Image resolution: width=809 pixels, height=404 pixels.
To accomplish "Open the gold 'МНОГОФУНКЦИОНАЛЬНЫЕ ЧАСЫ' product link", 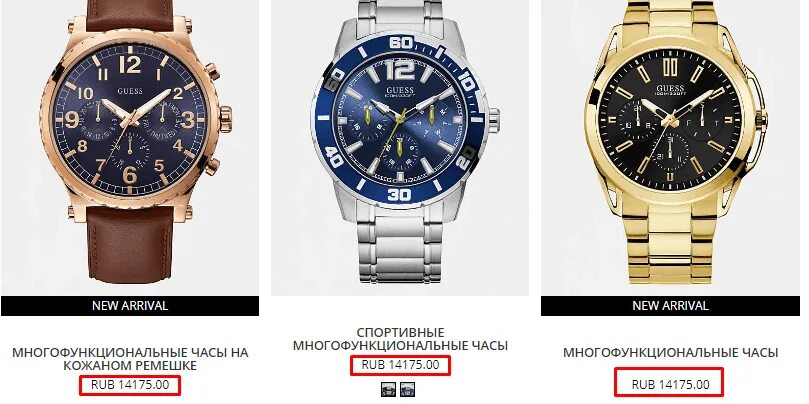I will [x=670, y=352].
